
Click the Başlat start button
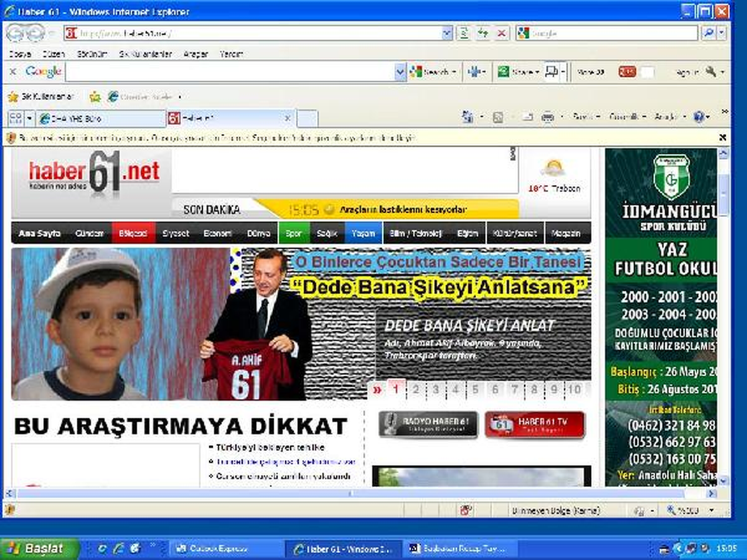40,548
